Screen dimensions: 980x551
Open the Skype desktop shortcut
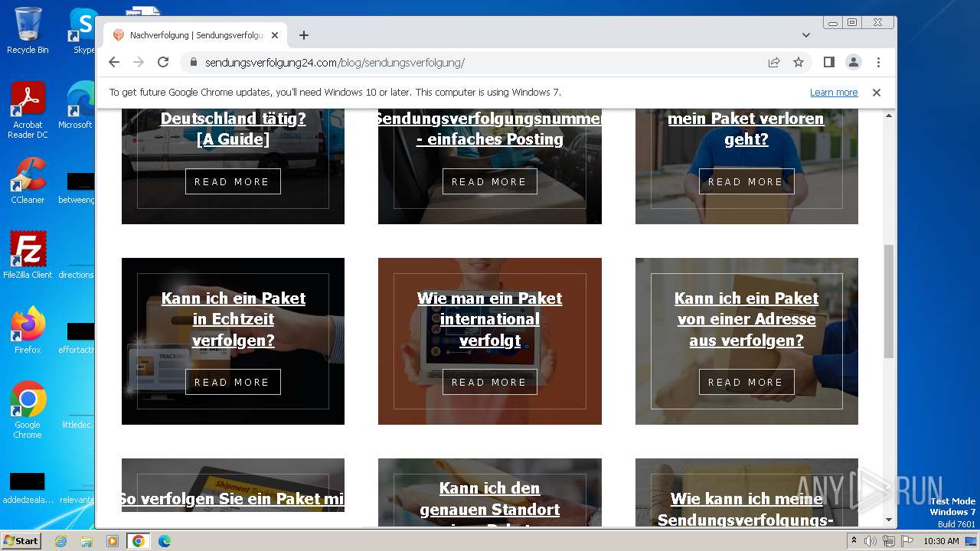click(83, 31)
